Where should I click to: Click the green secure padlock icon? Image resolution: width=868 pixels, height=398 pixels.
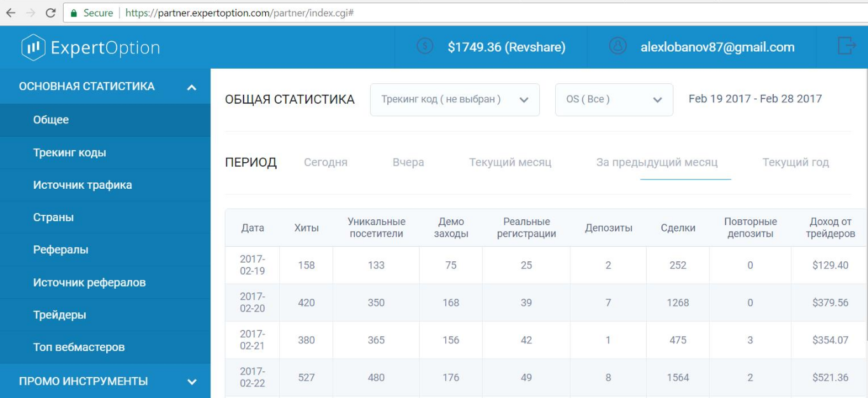coord(74,13)
